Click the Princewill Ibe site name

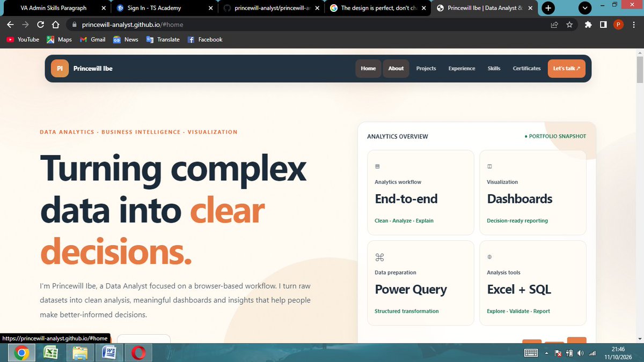click(x=93, y=69)
